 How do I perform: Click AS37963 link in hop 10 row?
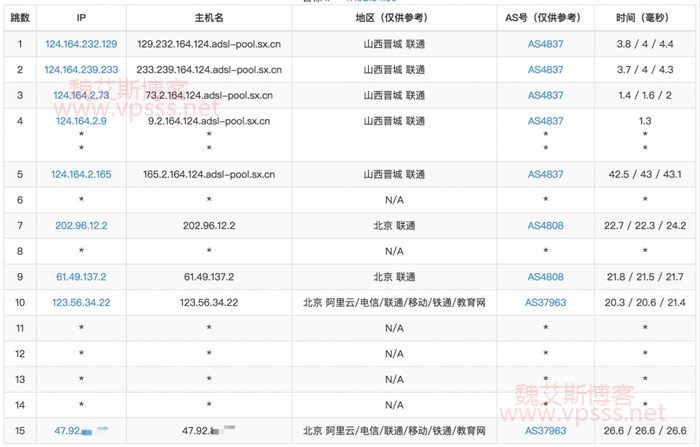click(545, 302)
